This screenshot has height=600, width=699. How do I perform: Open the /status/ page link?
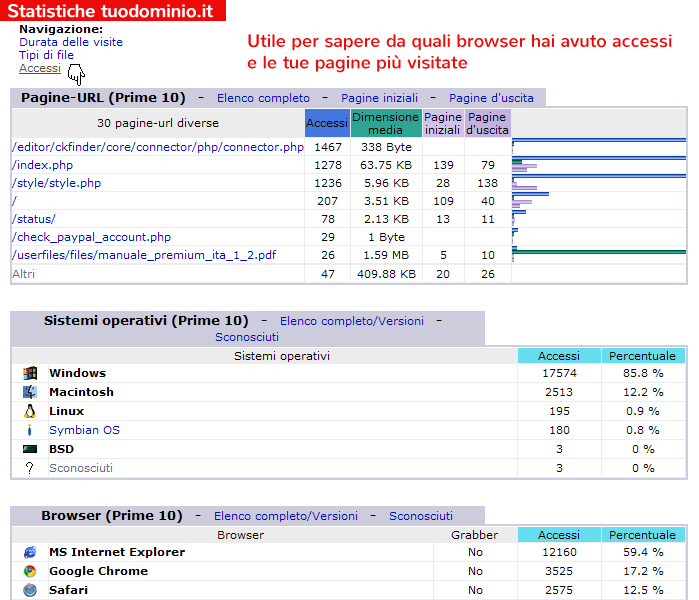click(34, 219)
